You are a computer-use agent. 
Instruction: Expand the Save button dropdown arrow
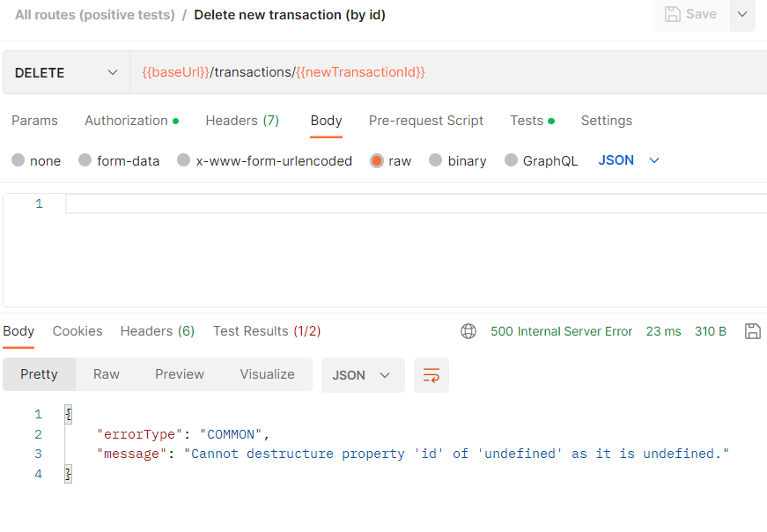742,14
